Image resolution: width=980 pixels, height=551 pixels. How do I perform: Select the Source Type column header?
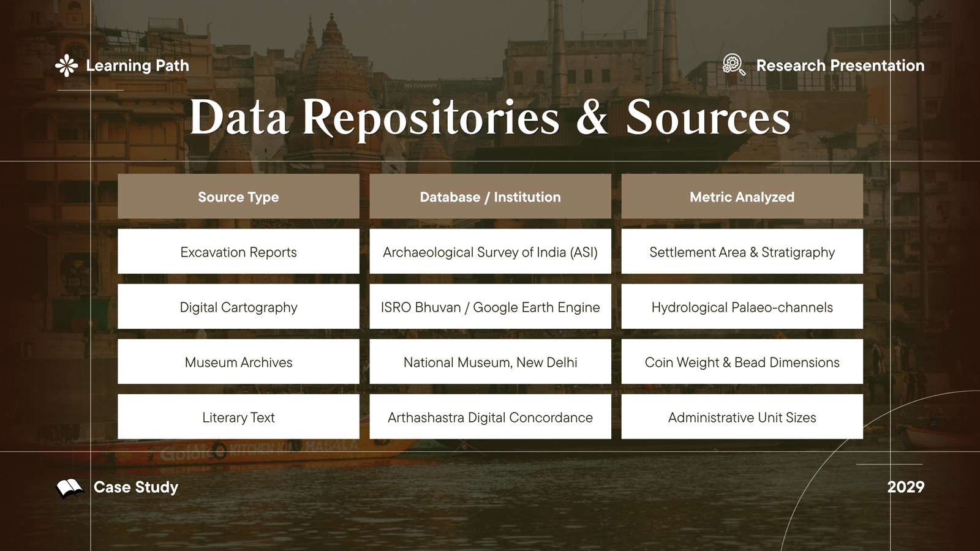pos(238,197)
